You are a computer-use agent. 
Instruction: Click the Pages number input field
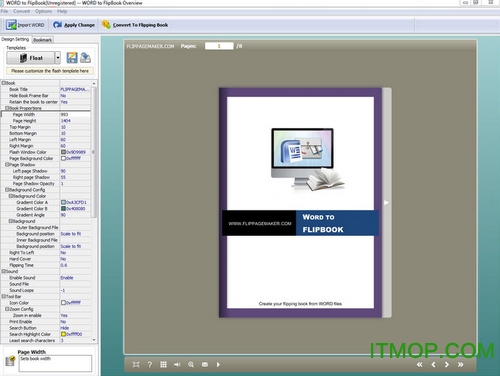[219, 46]
